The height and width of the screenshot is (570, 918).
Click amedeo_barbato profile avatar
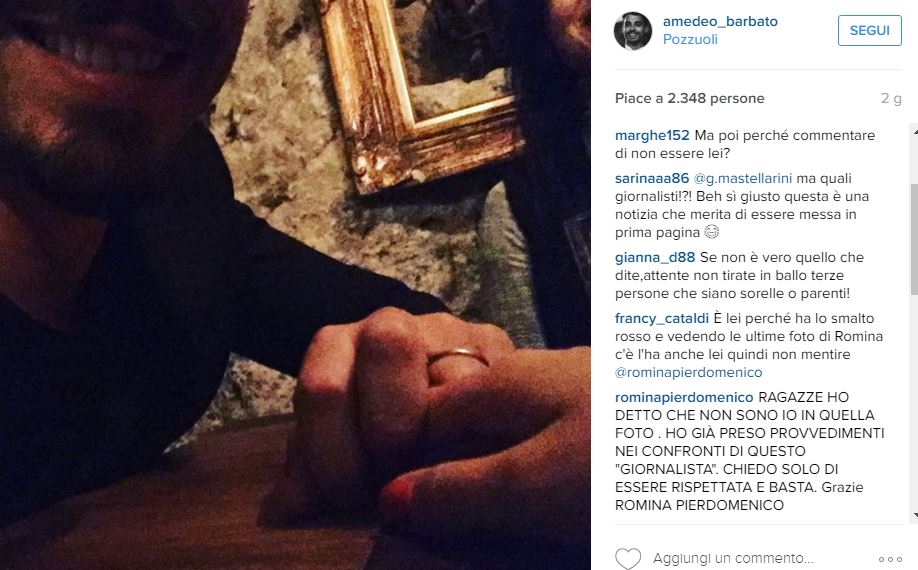coord(633,31)
